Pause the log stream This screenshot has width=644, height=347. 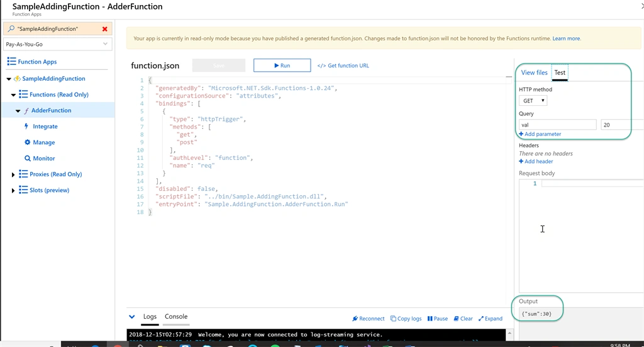pyautogui.click(x=438, y=319)
